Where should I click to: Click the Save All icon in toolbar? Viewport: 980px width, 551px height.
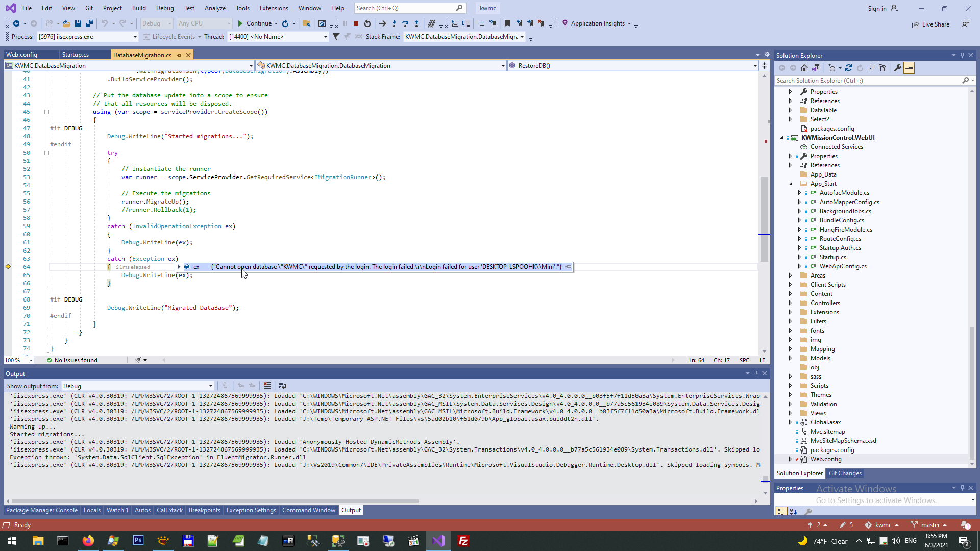(89, 23)
